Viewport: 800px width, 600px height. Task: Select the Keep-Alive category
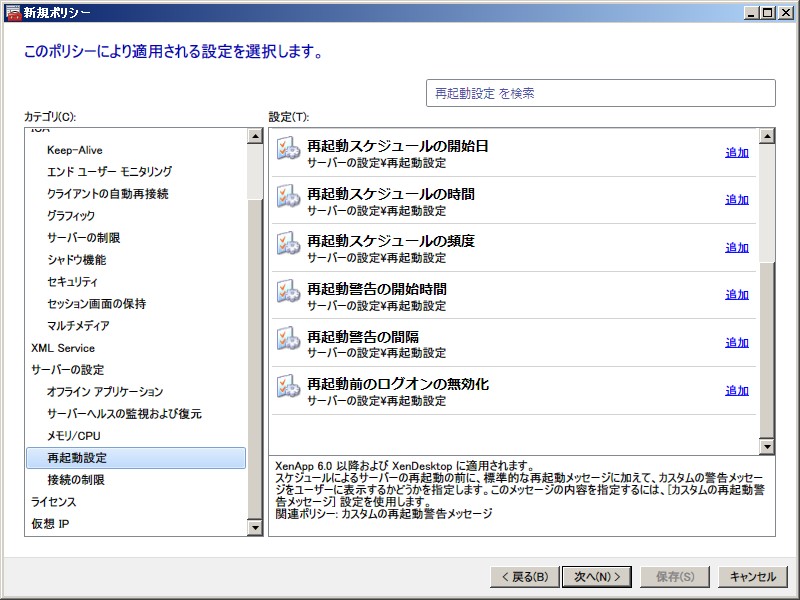point(74,150)
